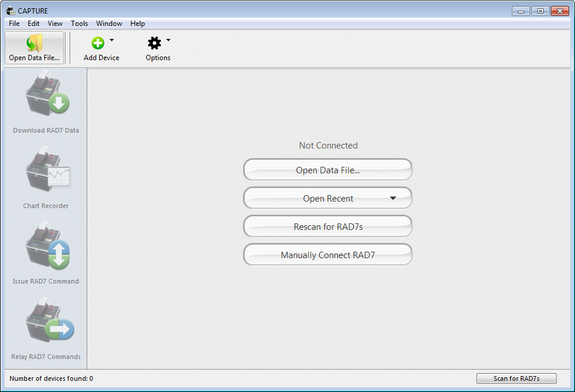The image size is (575, 392).
Task: Open the File menu
Action: (x=14, y=24)
